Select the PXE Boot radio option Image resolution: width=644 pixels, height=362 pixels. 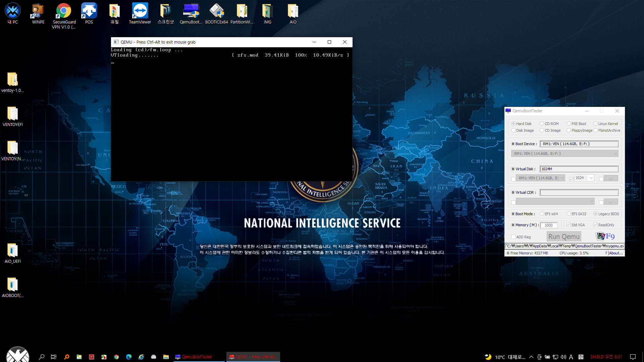pyautogui.click(x=576, y=124)
